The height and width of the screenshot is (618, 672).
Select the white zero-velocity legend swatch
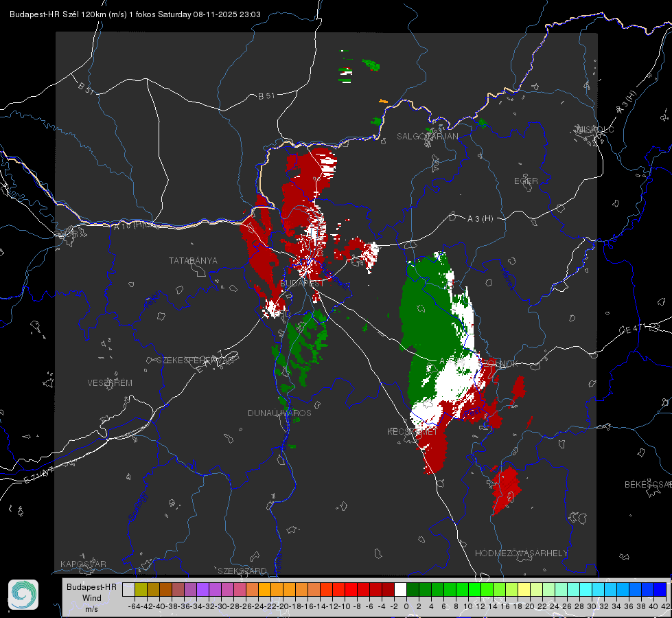400,590
